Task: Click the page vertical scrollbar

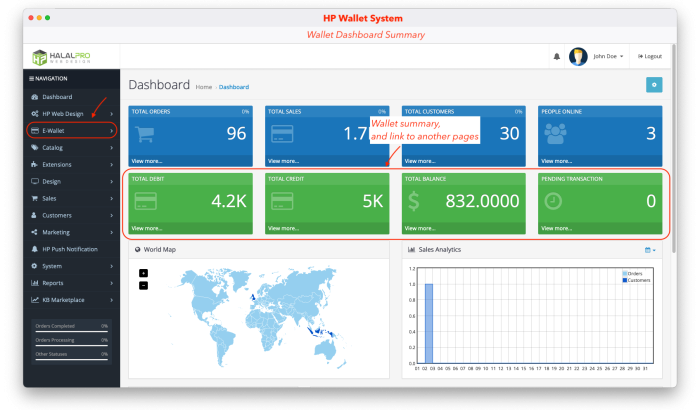Action: 673,147
